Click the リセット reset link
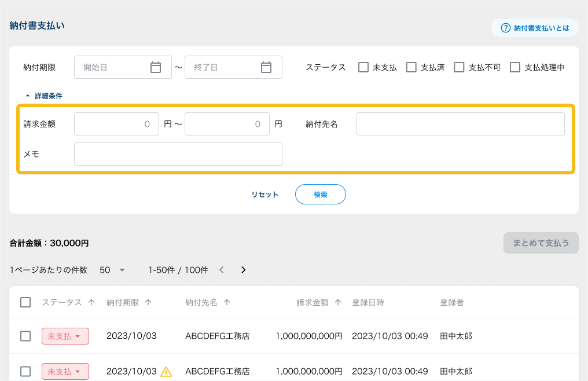 pos(265,195)
